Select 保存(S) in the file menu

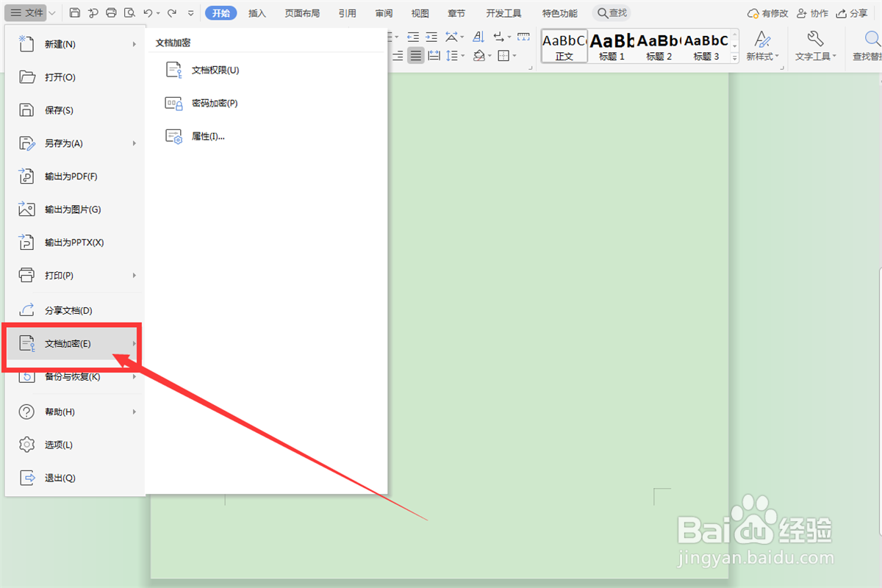tap(75, 110)
